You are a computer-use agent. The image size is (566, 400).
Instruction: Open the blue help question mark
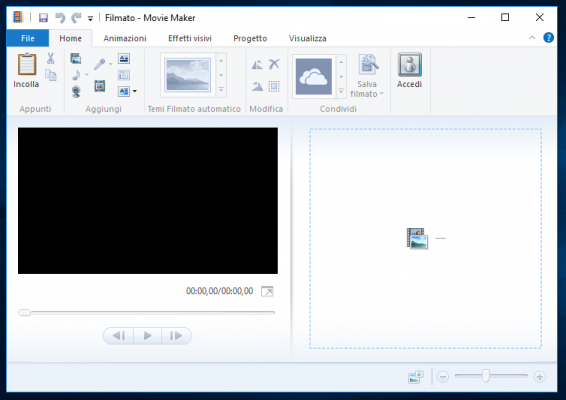[548, 38]
